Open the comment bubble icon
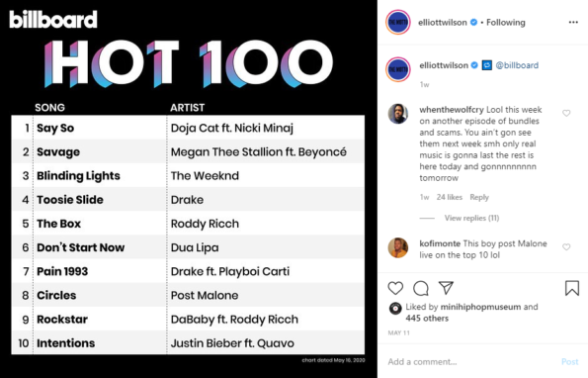This screenshot has height=378, width=588. tap(421, 288)
